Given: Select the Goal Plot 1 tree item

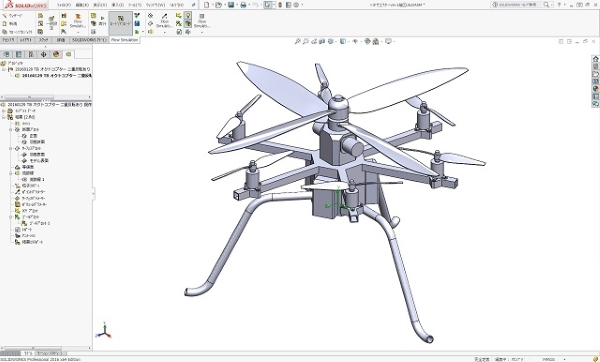Looking at the screenshot, I should pyautogui.click(x=39, y=223).
